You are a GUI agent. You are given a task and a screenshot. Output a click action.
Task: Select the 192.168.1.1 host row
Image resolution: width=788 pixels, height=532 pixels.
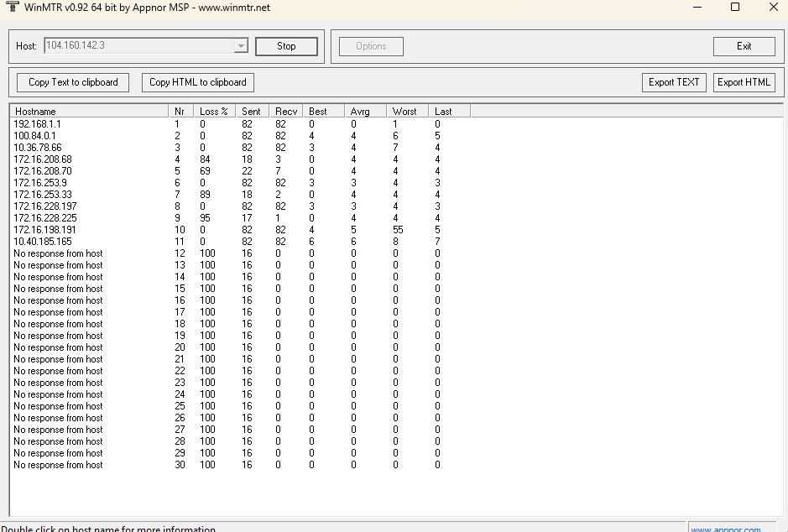coord(38,124)
